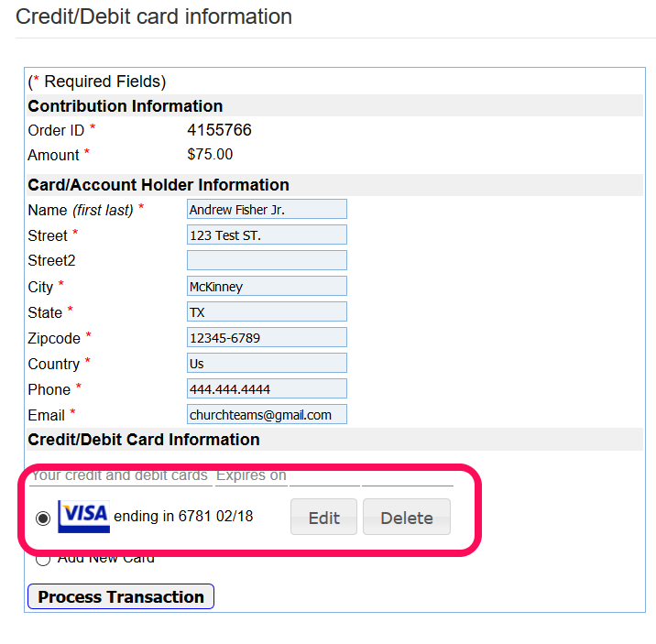
Task: Focus the Name field containing Andrew Fisher Jr.
Action: pos(267,209)
